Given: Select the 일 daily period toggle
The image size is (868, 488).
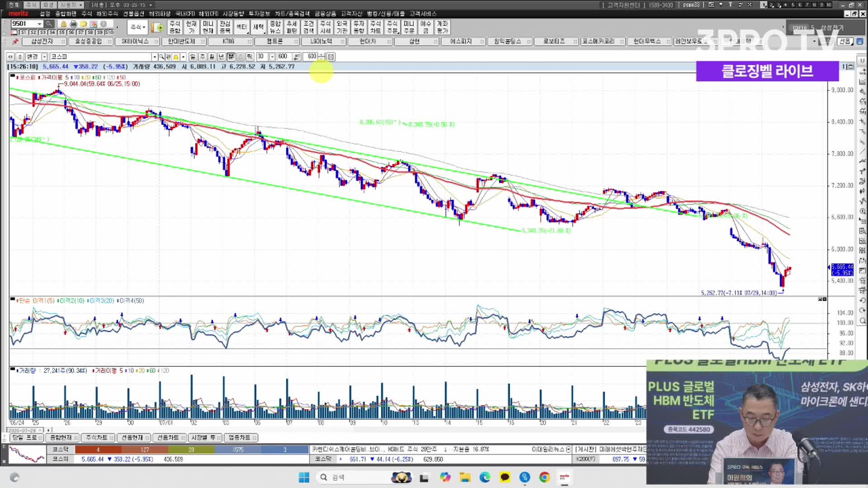Looking at the screenshot, I should pyautogui.click(x=193, y=56).
